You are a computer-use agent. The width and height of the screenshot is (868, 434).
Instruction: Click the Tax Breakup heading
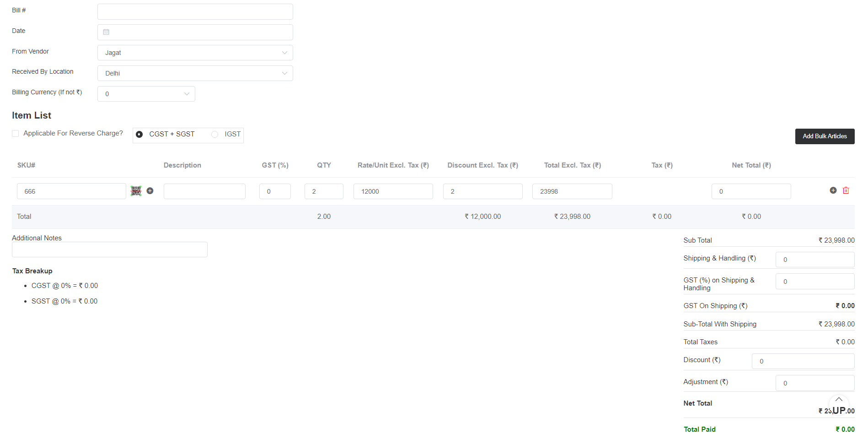point(32,271)
